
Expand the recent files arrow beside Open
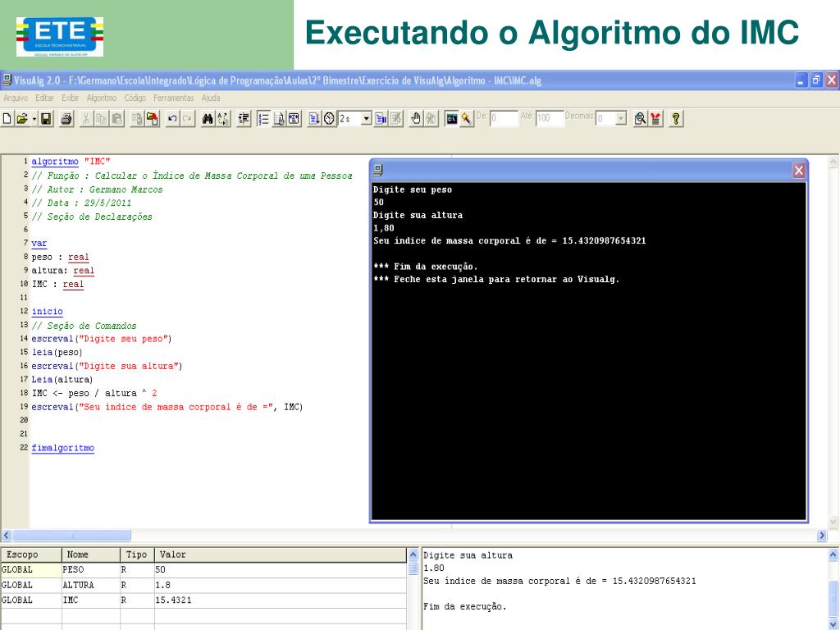tap(34, 118)
